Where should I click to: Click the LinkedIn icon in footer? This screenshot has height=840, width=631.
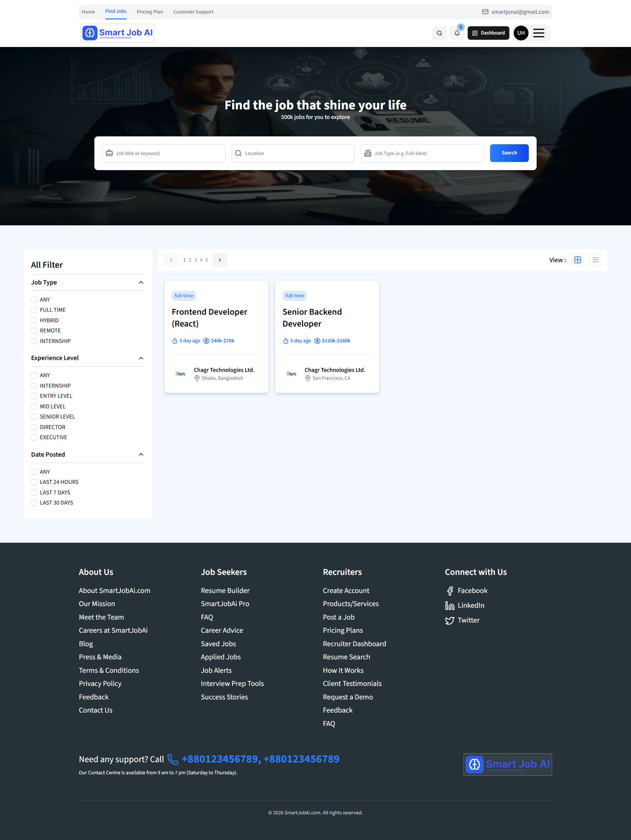[450, 606]
